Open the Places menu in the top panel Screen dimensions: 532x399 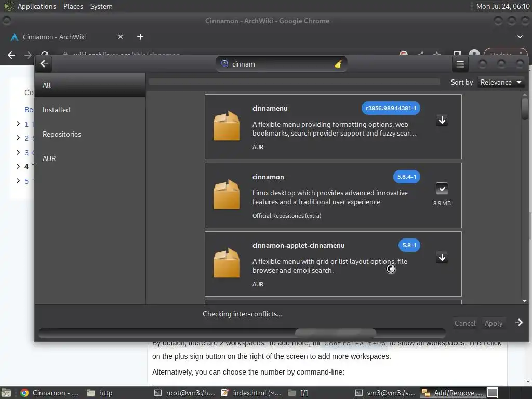[73, 6]
